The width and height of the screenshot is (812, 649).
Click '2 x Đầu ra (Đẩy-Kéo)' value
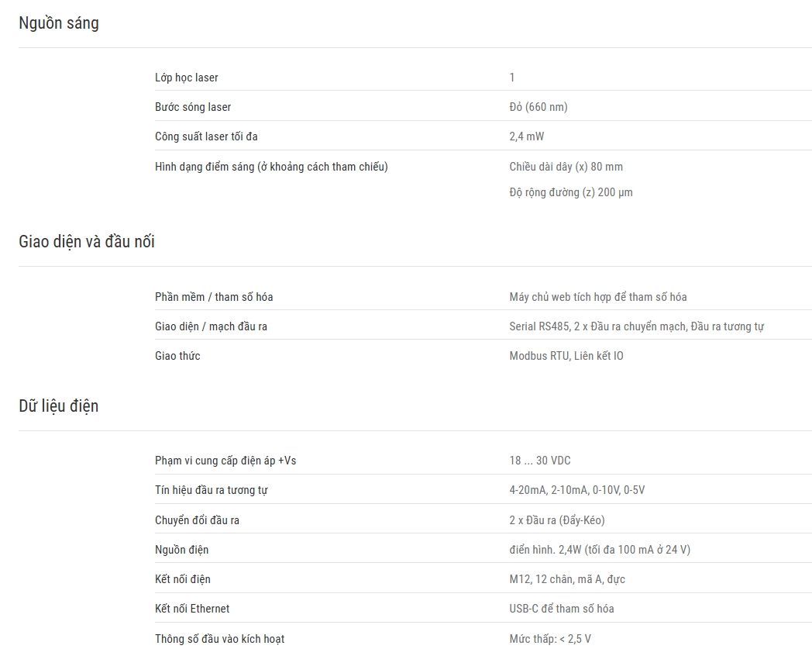pyautogui.click(x=557, y=520)
